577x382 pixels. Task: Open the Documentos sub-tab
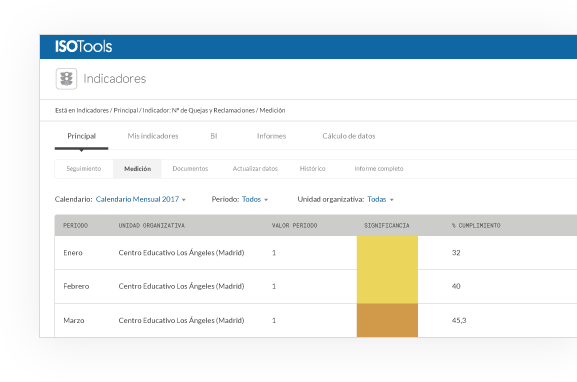click(x=190, y=169)
